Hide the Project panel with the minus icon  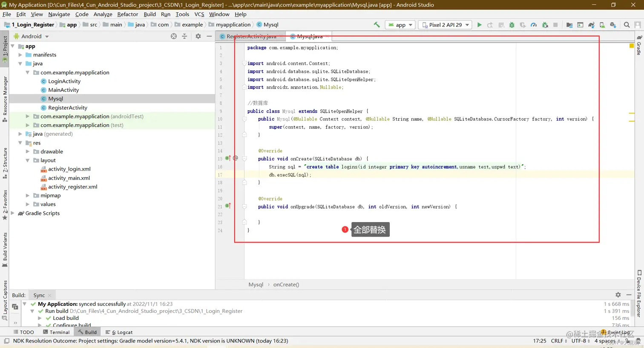click(x=209, y=36)
